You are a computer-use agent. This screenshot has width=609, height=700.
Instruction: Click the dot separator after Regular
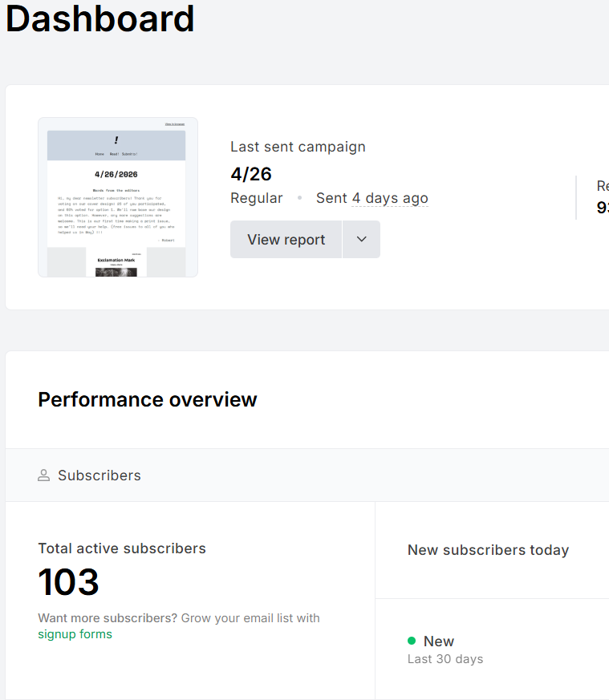click(300, 198)
